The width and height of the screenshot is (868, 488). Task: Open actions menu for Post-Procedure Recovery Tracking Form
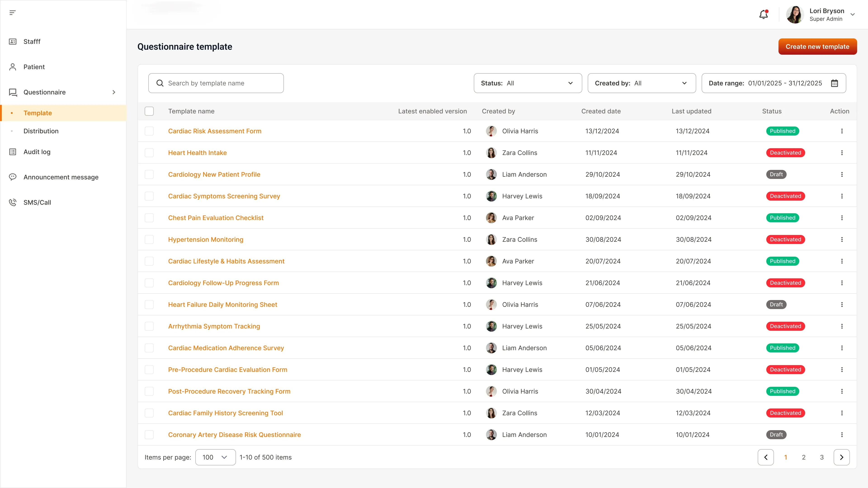pyautogui.click(x=842, y=391)
